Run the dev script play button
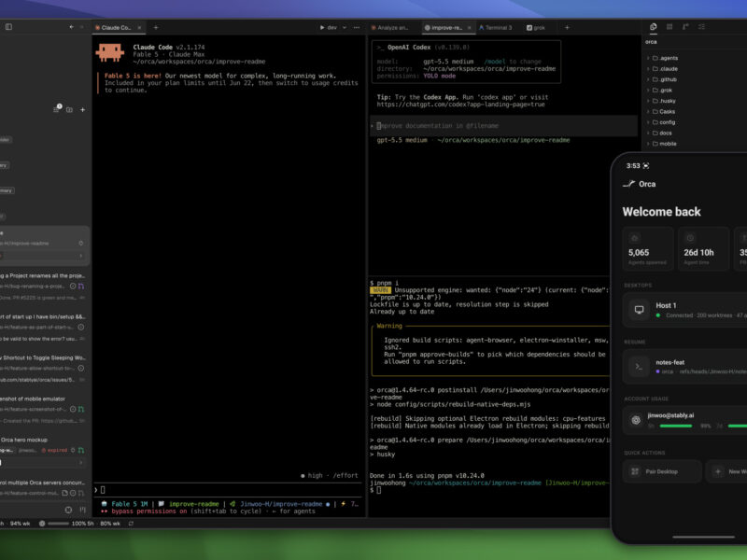 322,28
